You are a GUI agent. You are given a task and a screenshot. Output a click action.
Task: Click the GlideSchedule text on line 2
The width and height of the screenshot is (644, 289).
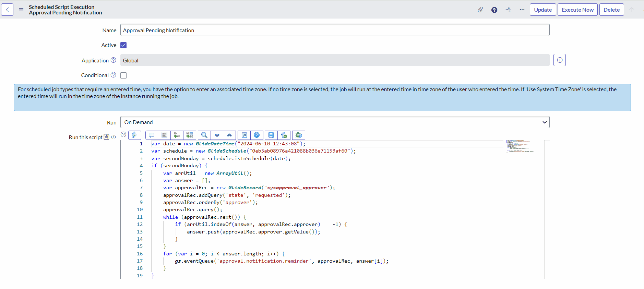pos(227,151)
